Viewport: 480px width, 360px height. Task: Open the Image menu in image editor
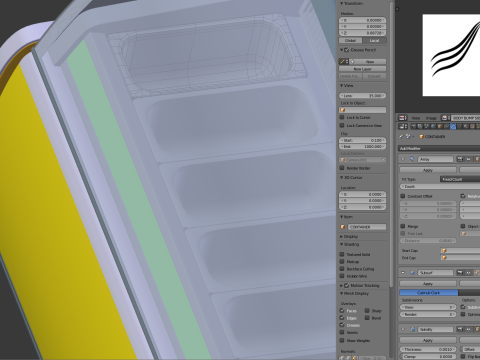point(431,118)
